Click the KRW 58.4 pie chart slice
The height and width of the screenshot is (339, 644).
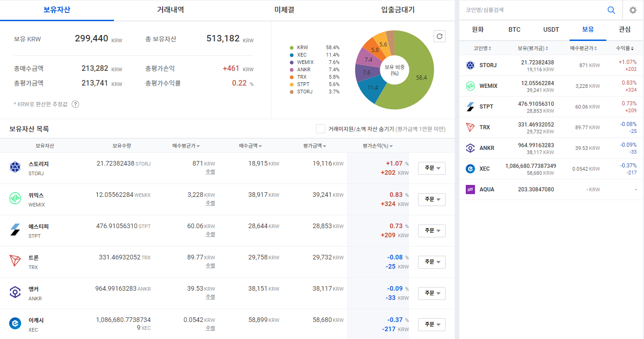[x=420, y=77]
